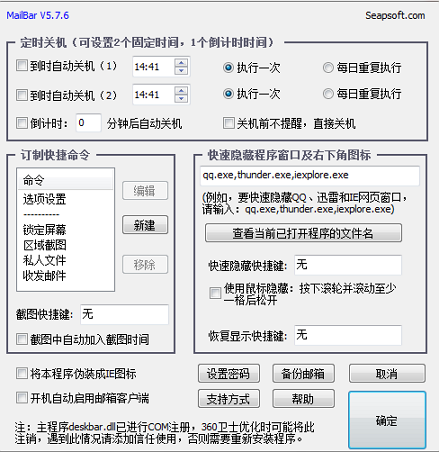Image resolution: width=439 pixels, height=452 pixels.
Task: Open the Seapsoft.com link
Action: pyautogui.click(x=395, y=15)
